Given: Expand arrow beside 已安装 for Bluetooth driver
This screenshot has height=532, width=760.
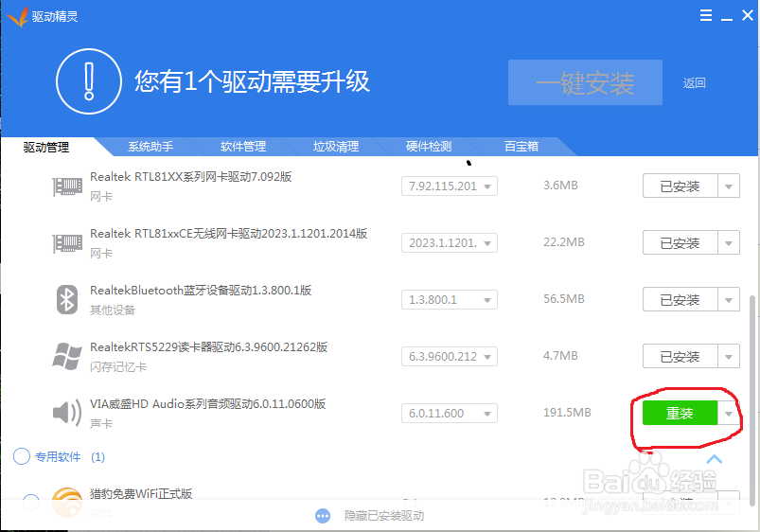Looking at the screenshot, I should pos(729,300).
